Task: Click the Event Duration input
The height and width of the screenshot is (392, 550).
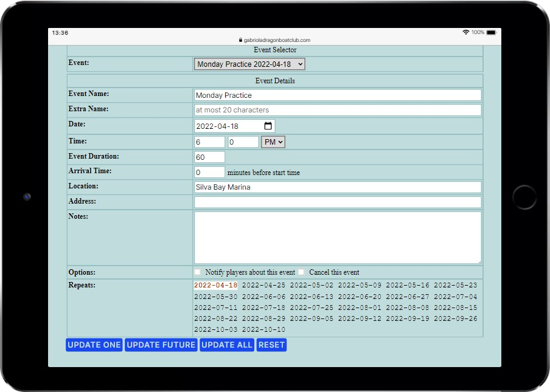Action: click(x=209, y=157)
